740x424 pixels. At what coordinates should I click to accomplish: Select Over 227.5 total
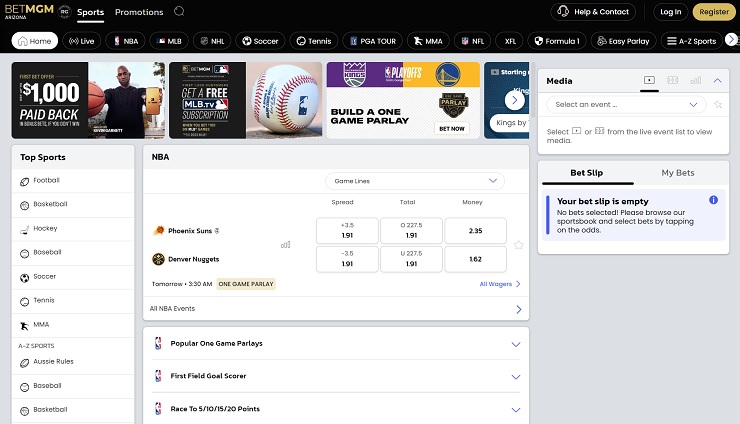[412, 230]
